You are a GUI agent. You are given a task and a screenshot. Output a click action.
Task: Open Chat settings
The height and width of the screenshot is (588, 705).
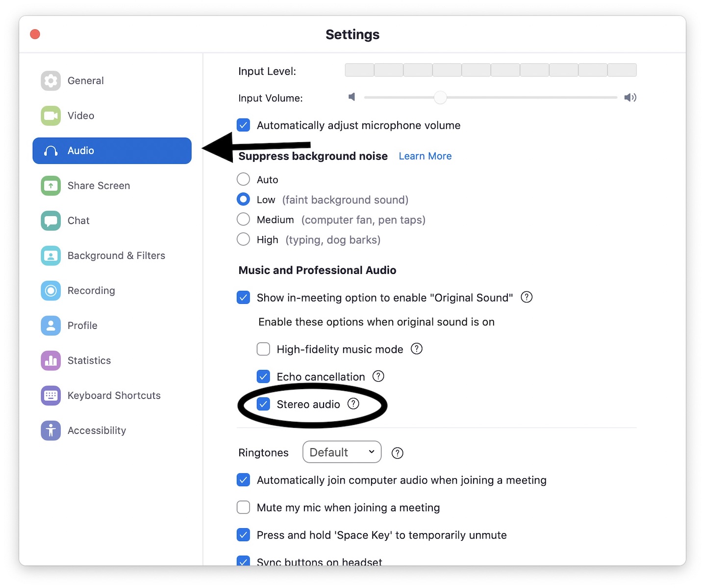coord(112,220)
